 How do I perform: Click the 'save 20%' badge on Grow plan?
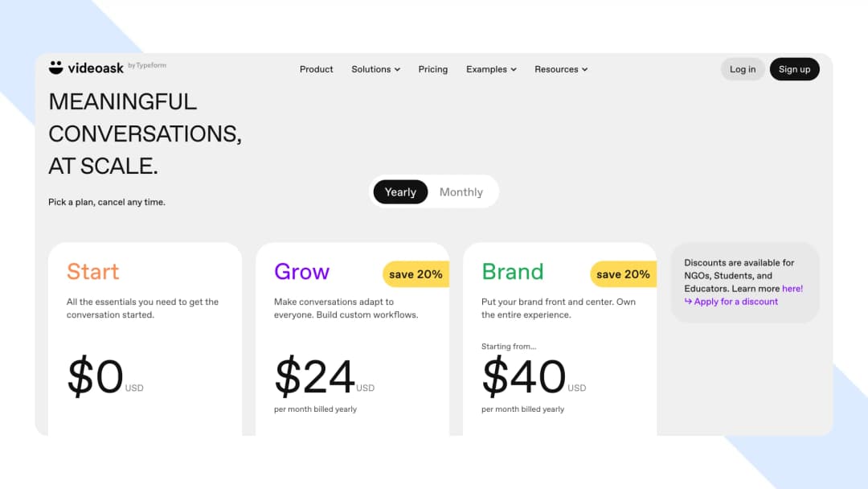point(416,274)
